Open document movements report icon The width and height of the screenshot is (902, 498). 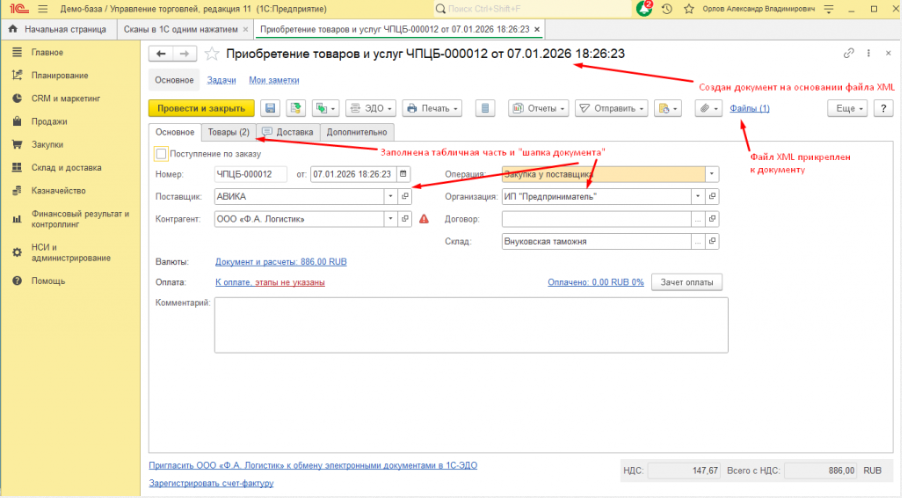tap(485, 108)
